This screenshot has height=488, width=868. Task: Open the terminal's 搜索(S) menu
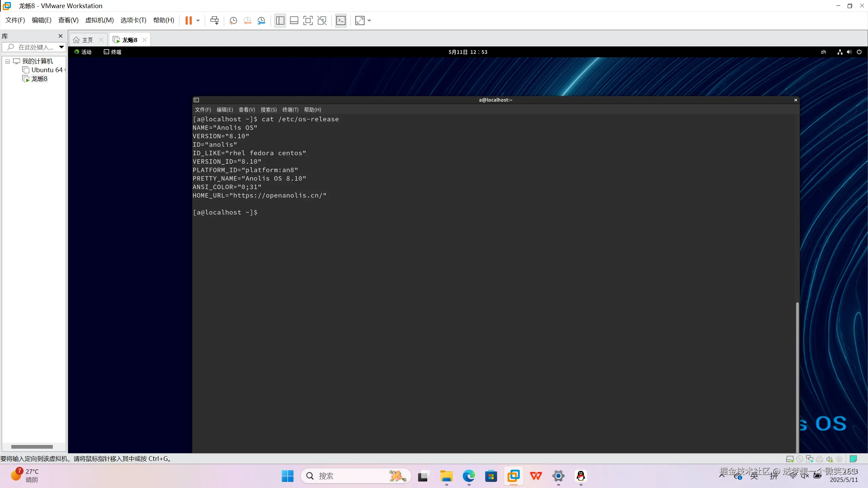(x=269, y=110)
